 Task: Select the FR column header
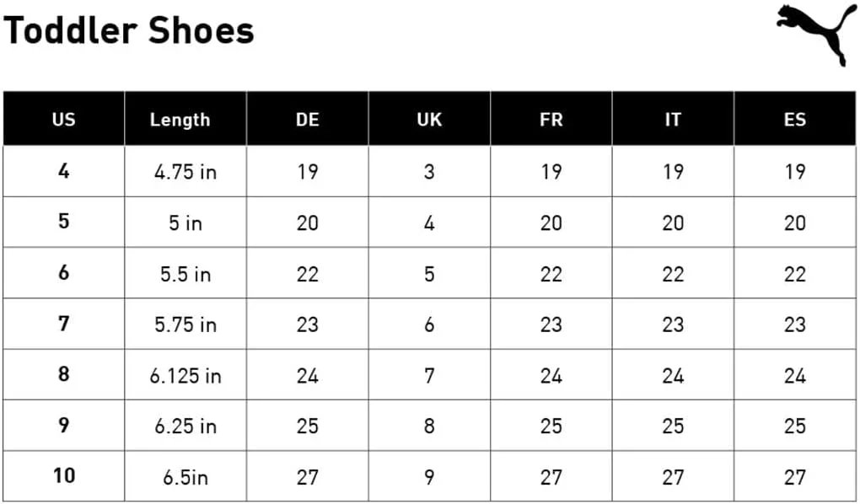[x=551, y=120]
